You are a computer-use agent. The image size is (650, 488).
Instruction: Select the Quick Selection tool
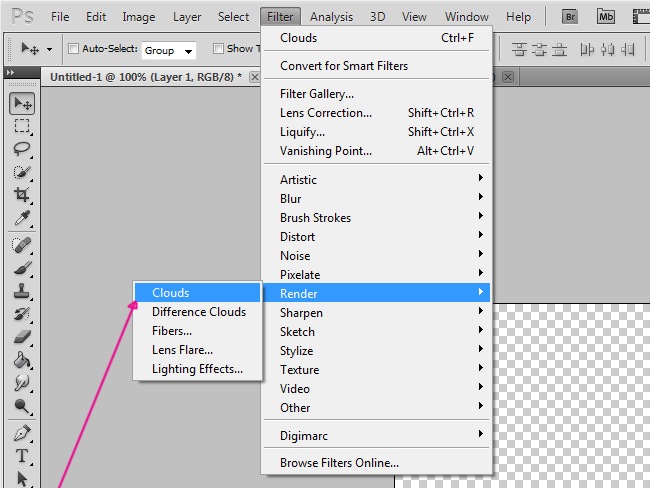(22, 172)
